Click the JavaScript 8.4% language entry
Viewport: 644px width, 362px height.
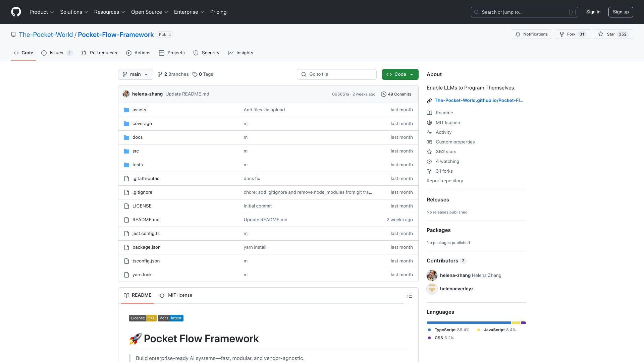click(497, 330)
